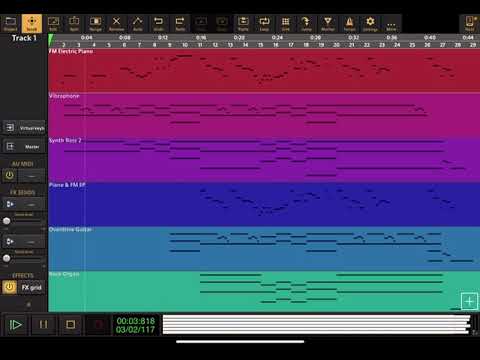Tap the Paste toolbar icon
This screenshot has height=360, width=480.
pos(243,23)
